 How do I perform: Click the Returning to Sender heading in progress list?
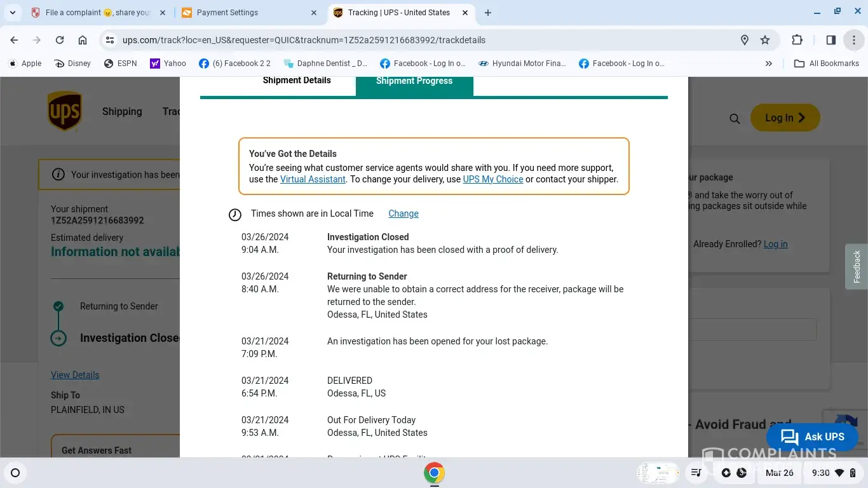tap(367, 276)
